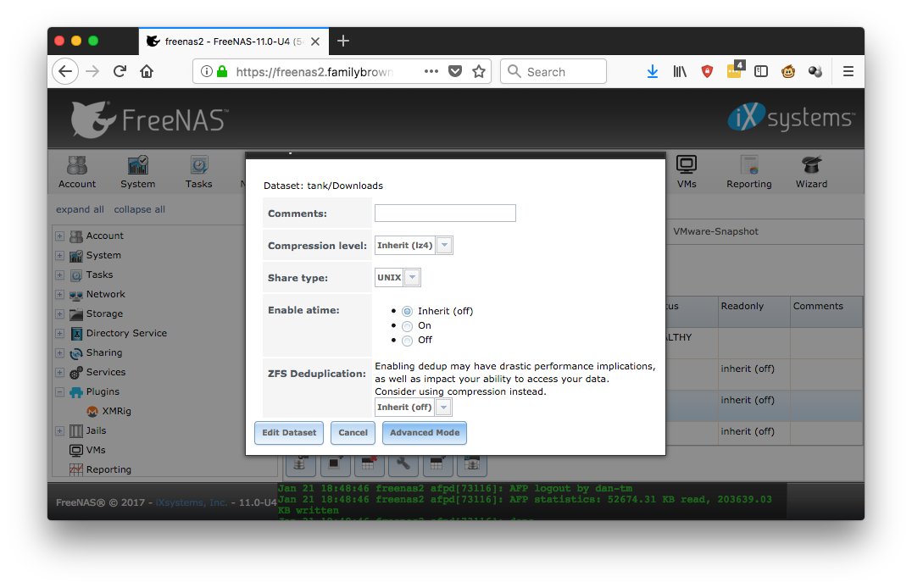Viewport: 912px width, 588px height.
Task: Switch to Advanced Mode
Action: click(x=425, y=433)
